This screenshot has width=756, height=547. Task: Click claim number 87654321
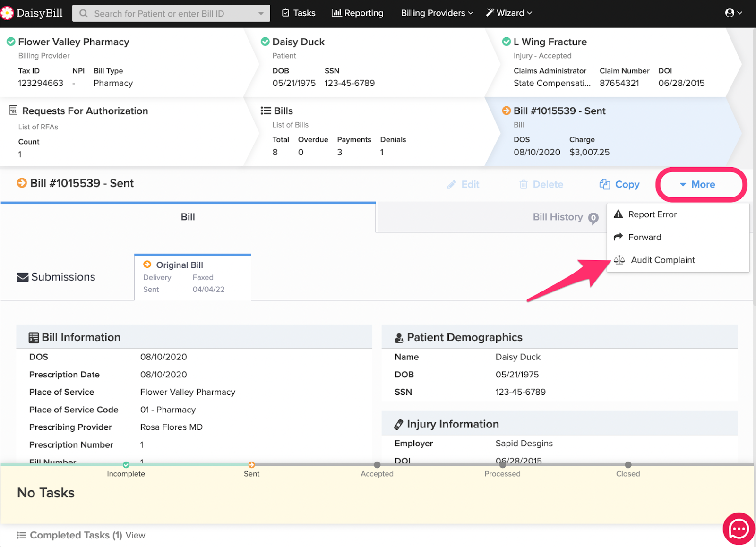pyautogui.click(x=619, y=83)
